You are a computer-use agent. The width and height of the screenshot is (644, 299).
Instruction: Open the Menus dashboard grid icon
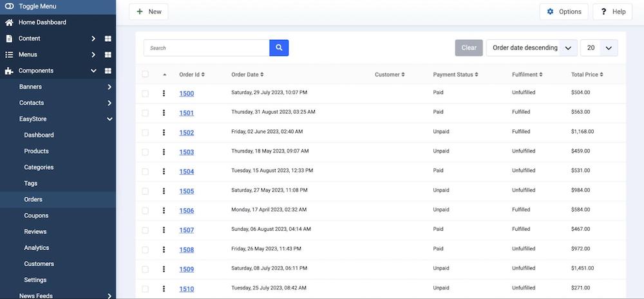[x=108, y=55]
